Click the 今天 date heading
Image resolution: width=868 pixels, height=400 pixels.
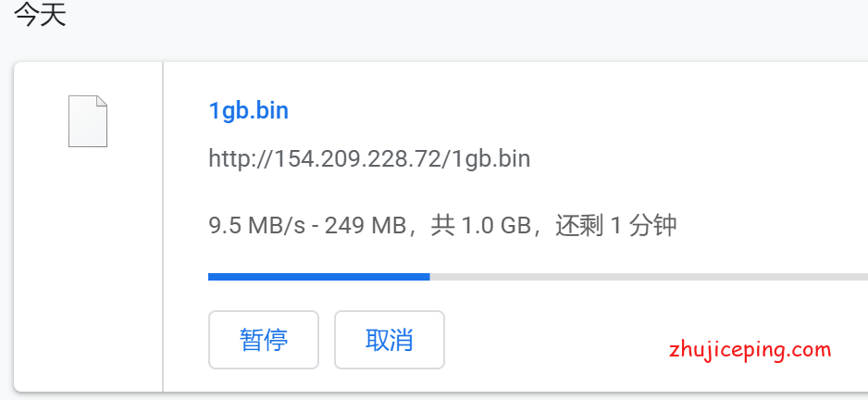coord(40,15)
